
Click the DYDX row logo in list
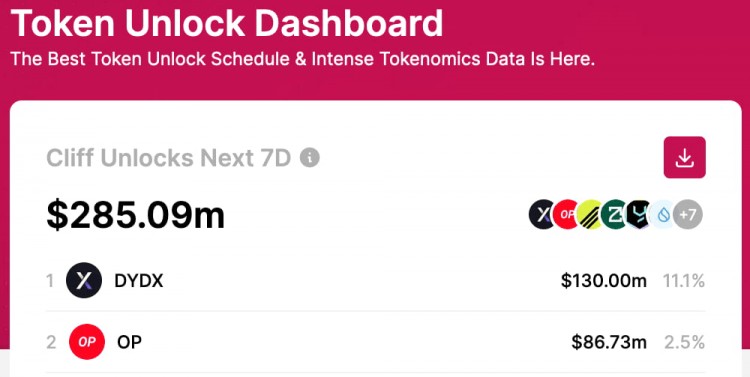pyautogui.click(x=84, y=280)
